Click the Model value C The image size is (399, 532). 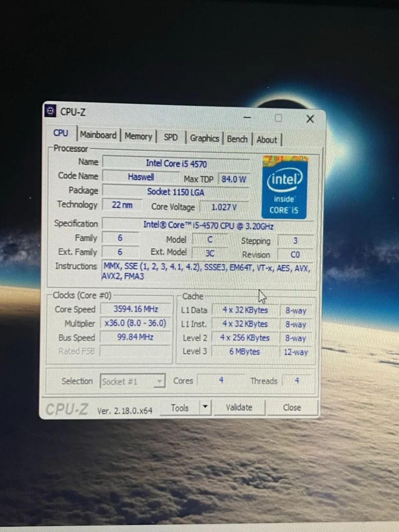[210, 240]
